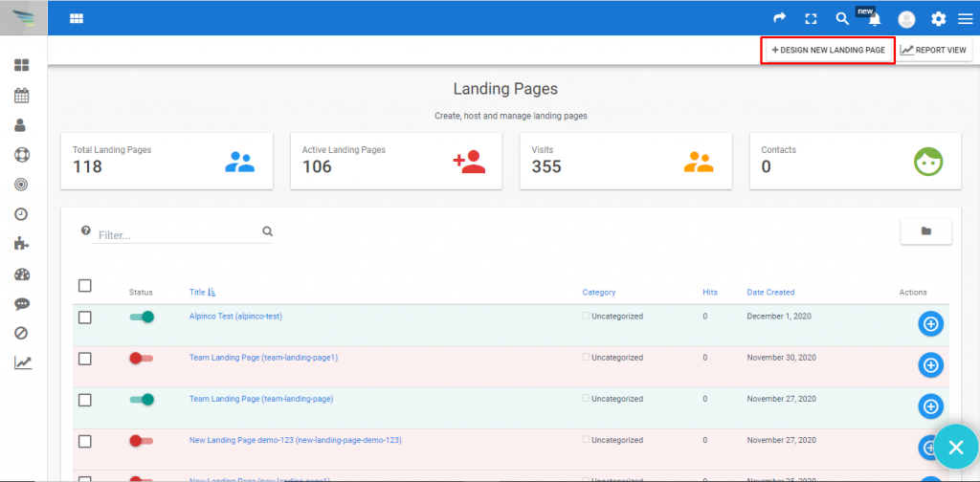The width and height of the screenshot is (980, 482).
Task: Open actions plus for team-landing-page1 row
Action: [x=930, y=365]
